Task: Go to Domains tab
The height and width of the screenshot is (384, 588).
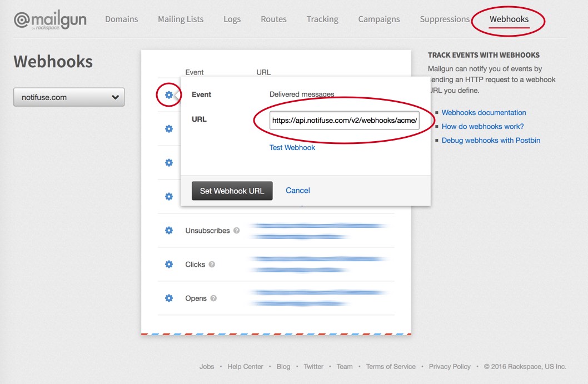Action: [122, 19]
